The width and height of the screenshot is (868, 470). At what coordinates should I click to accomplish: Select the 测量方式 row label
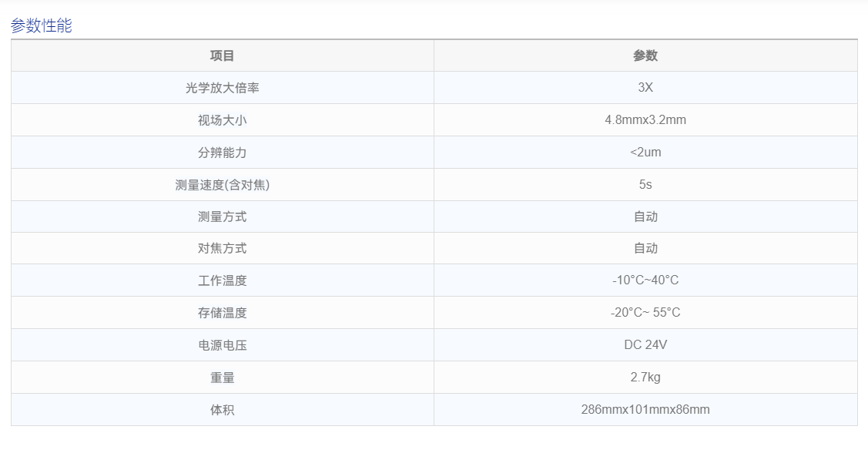222,217
